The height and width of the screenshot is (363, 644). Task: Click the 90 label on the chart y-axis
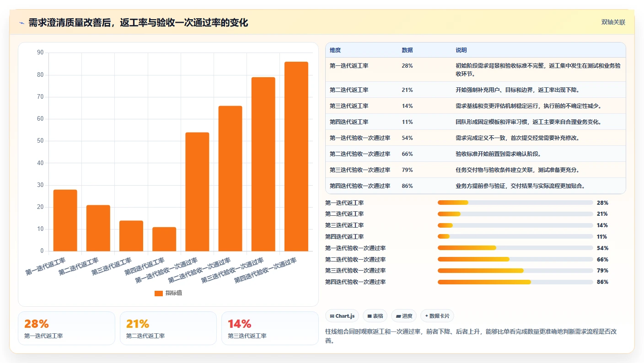coord(40,53)
